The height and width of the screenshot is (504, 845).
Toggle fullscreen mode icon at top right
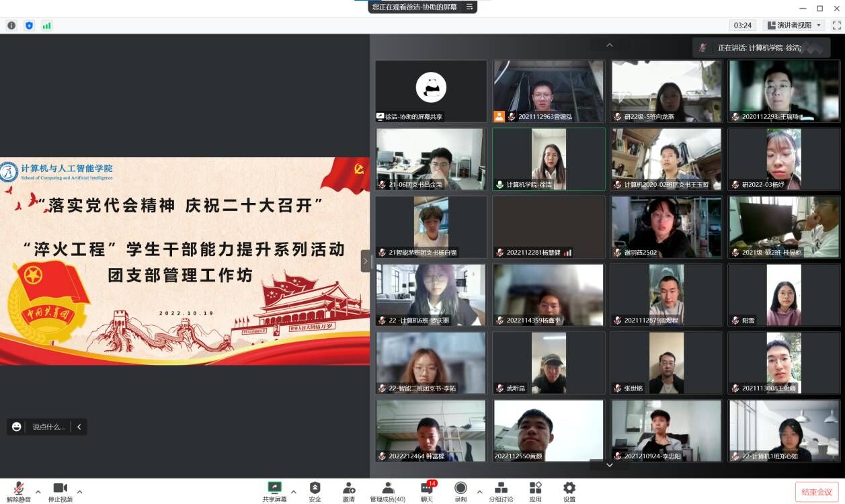coord(836,26)
